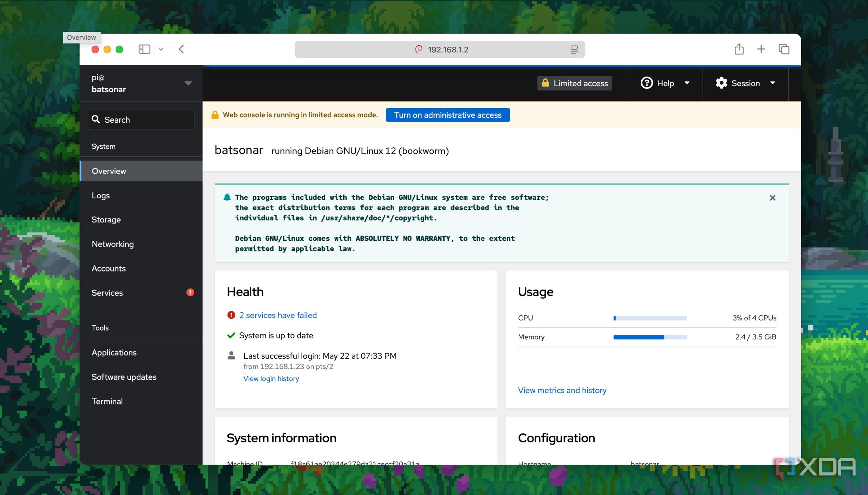Viewport: 868px width, 495px height.
Task: Go back with the browser back arrow
Action: (181, 49)
